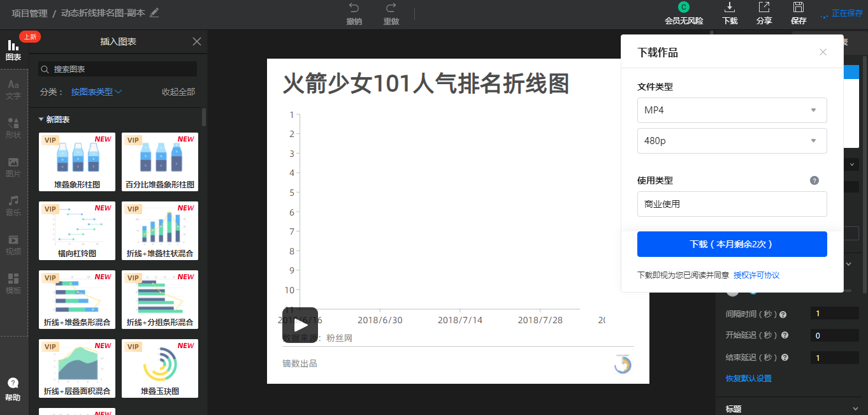This screenshot has width=868, height=415.
Task: Click the pencil icon to rename the project
Action: pos(154,13)
